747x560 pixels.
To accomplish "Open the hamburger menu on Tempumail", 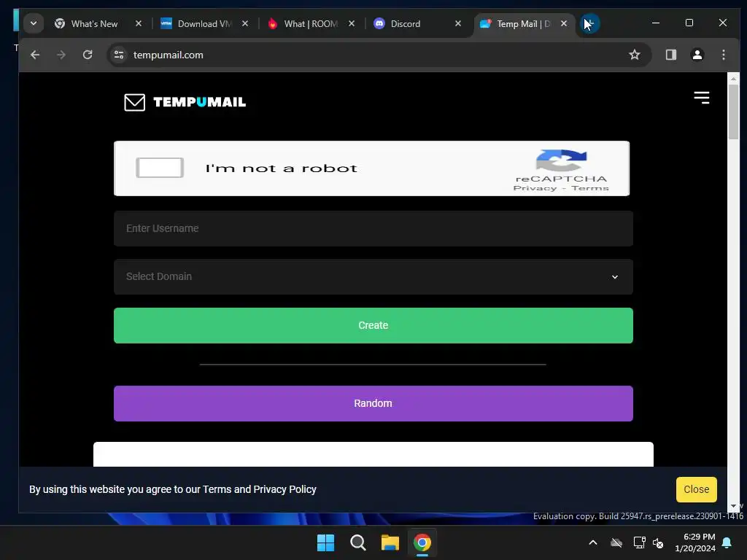I will (x=701, y=98).
